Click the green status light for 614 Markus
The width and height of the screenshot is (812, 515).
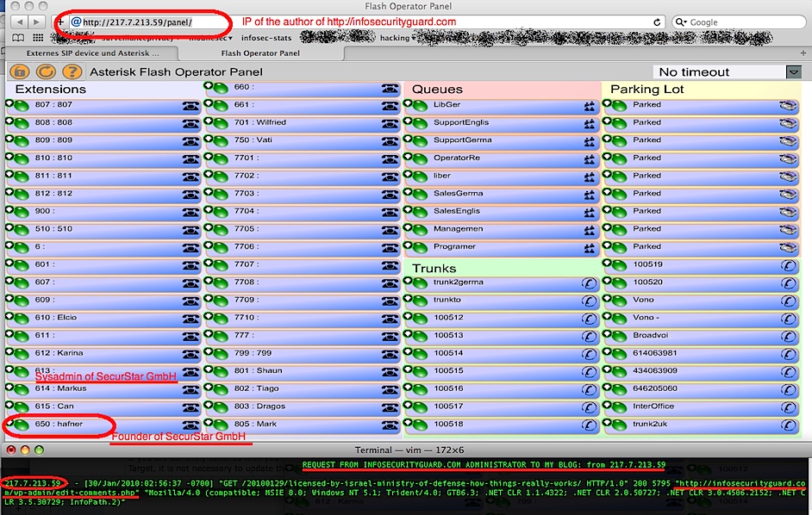tap(22, 390)
